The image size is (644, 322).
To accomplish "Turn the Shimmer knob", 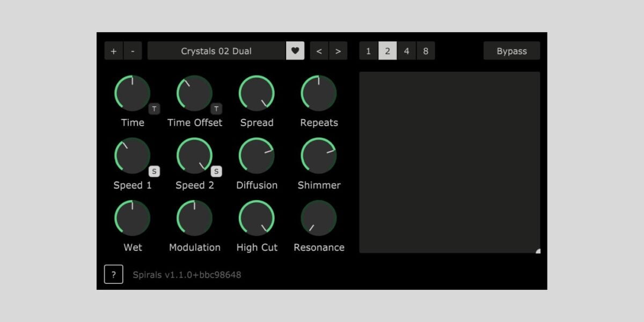I will (319, 156).
